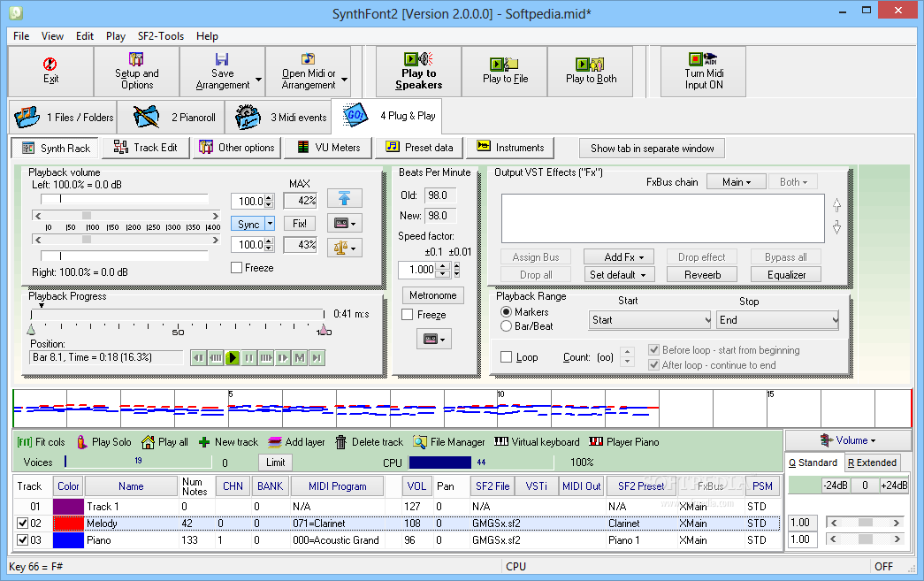924x581 pixels.
Task: Click the red Melody color swatch
Action: [x=68, y=523]
